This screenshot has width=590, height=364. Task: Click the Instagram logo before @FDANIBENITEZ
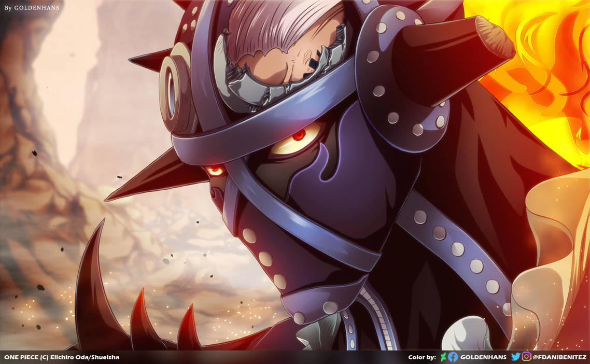(526, 356)
